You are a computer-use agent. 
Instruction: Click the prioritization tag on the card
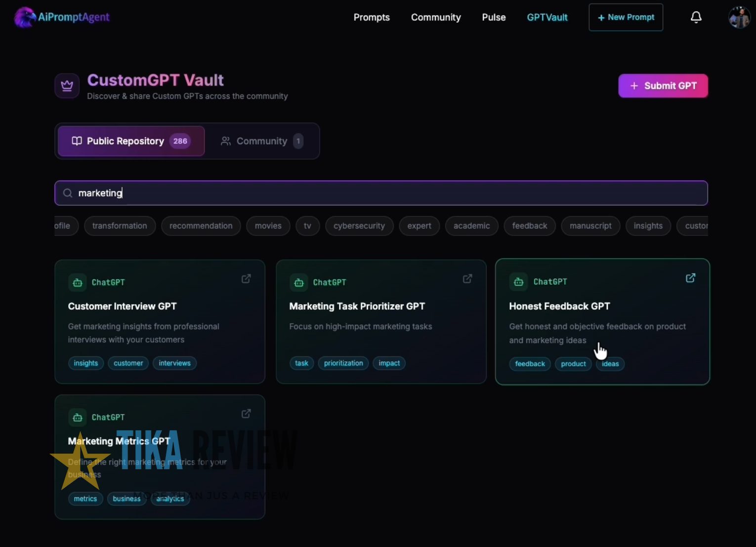pyautogui.click(x=343, y=363)
